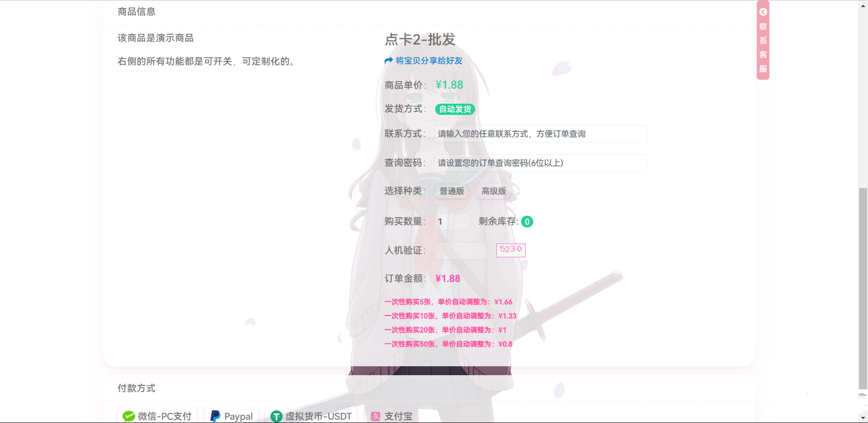Refresh the 5230 captcha image

(511, 250)
